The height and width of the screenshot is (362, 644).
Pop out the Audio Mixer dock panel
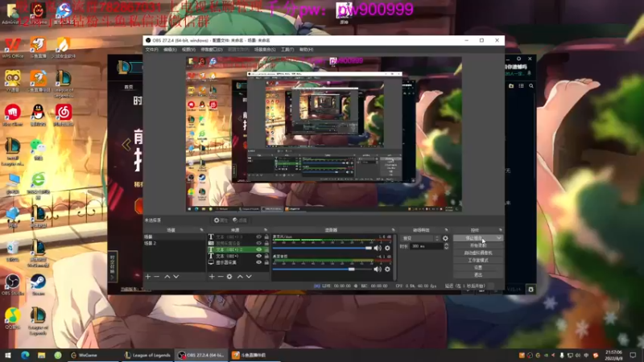click(393, 230)
